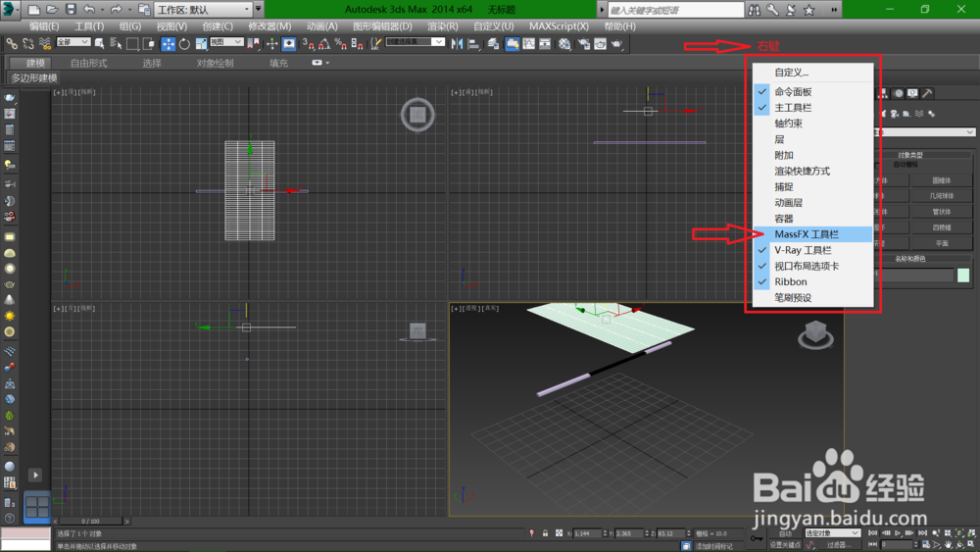This screenshot has height=552, width=980.
Task: Expand the quick access toolbar customize arrow
Action: [258, 10]
